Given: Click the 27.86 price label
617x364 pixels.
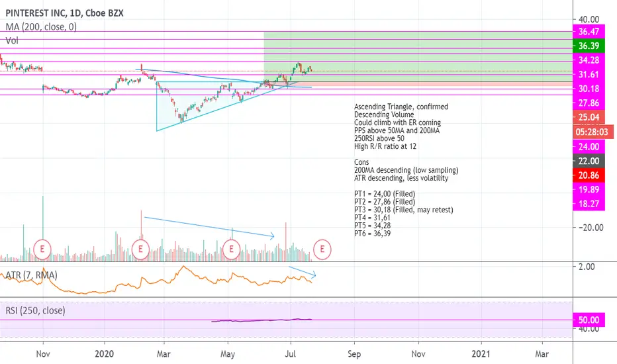Looking at the screenshot, I should (x=589, y=103).
